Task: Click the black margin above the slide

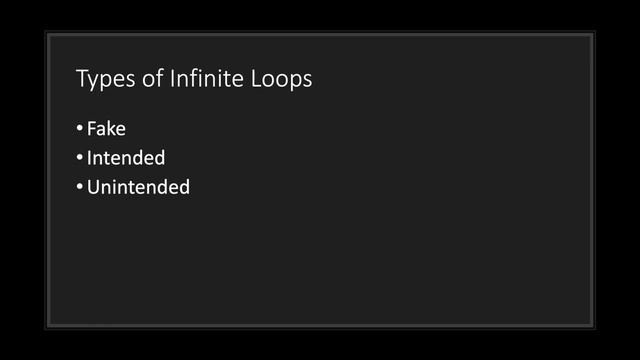Action: tap(320, 15)
